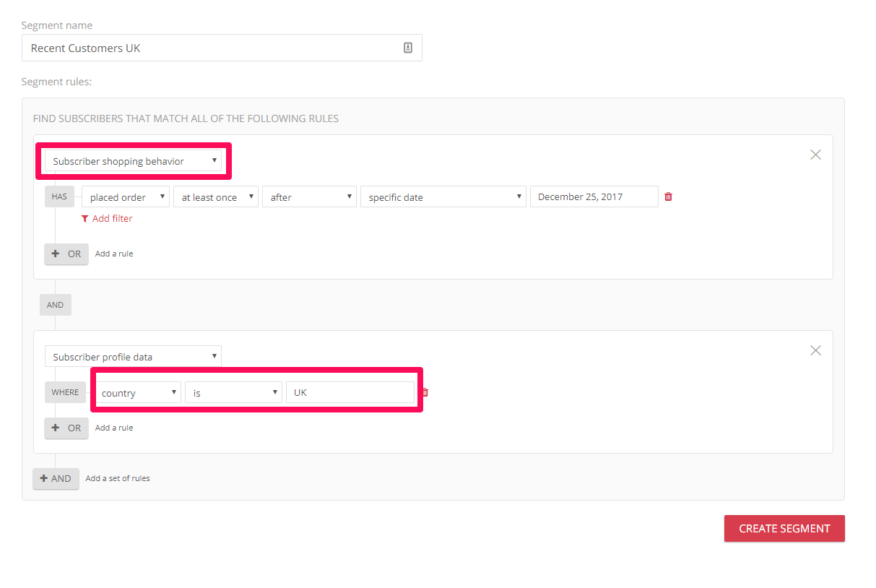Click the WHERE label of the profile rule

(x=65, y=392)
